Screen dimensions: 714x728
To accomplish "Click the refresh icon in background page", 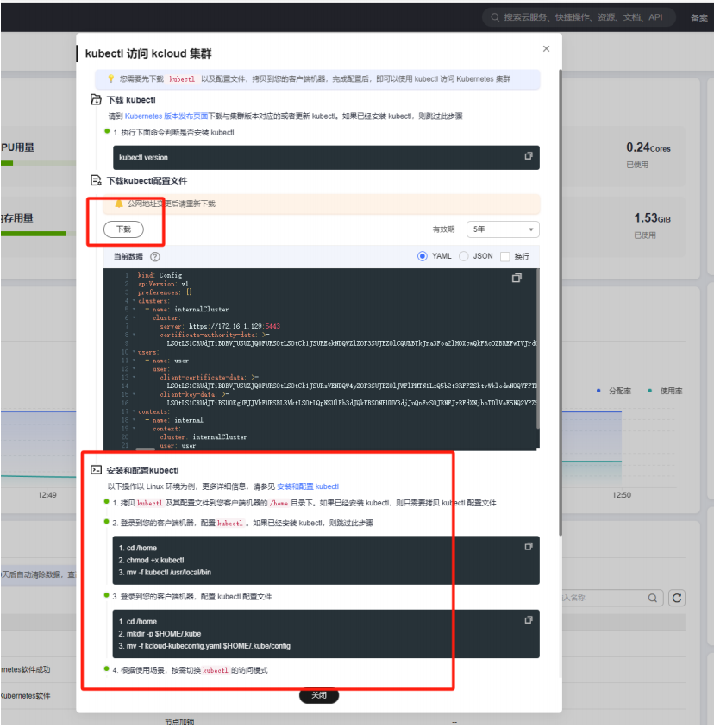I will click(x=677, y=598).
